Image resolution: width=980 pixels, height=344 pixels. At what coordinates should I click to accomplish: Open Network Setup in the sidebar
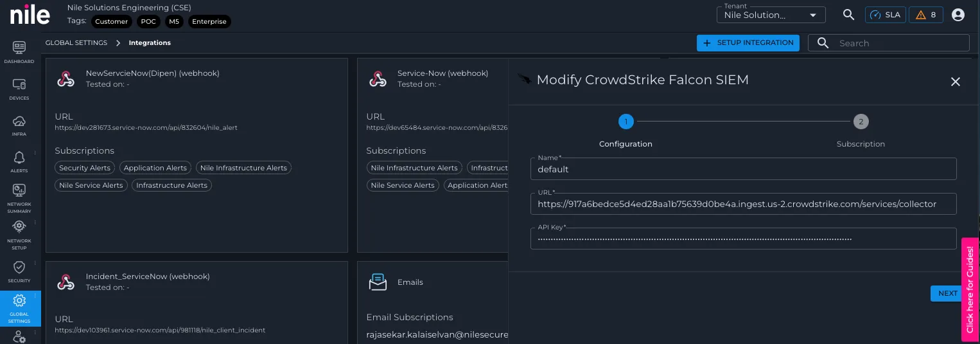click(19, 234)
